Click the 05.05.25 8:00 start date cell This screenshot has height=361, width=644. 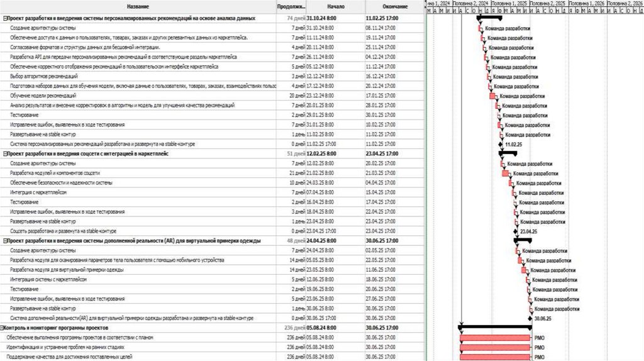pyautogui.click(x=320, y=260)
